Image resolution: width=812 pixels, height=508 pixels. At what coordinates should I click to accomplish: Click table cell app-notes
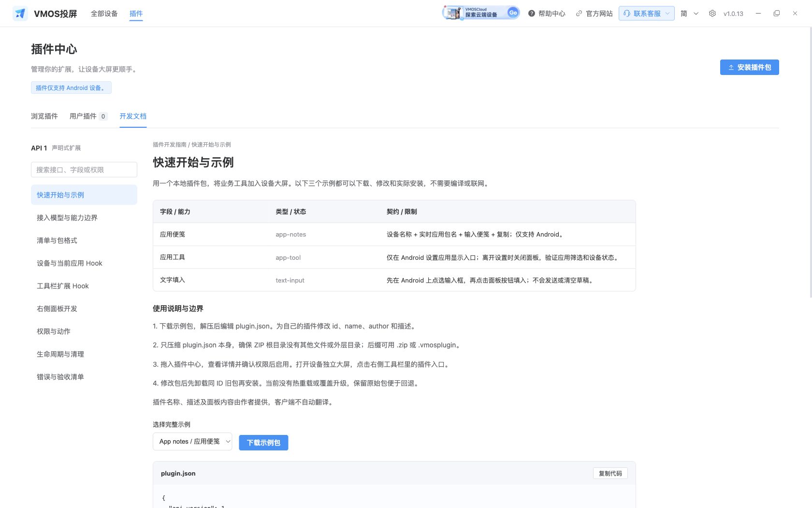pyautogui.click(x=291, y=235)
